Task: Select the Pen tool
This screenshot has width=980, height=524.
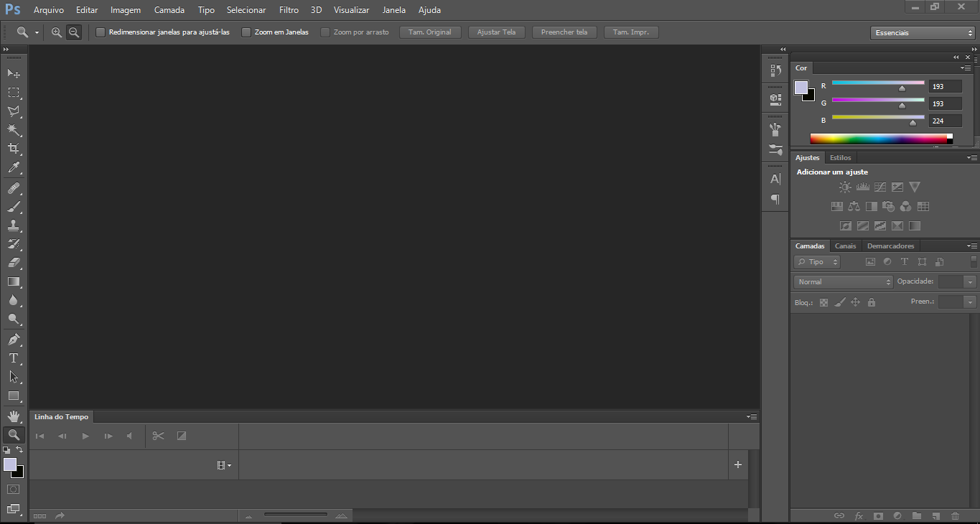Action: click(14, 340)
